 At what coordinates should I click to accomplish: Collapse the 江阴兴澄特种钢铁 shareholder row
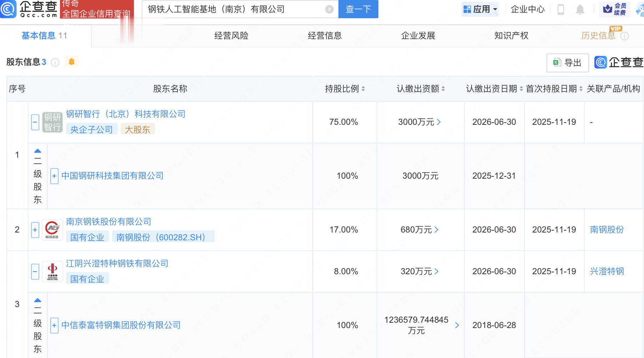35,272
